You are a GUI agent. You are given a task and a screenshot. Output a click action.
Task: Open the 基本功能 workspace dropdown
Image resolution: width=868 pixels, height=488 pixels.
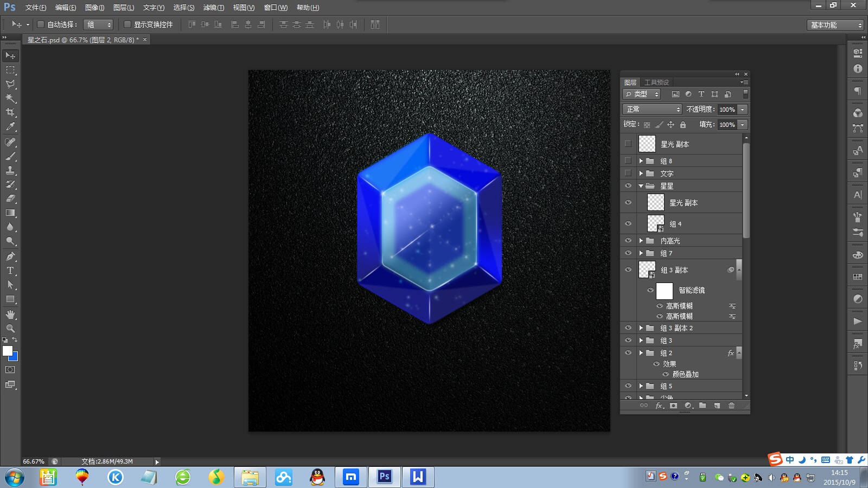click(835, 25)
